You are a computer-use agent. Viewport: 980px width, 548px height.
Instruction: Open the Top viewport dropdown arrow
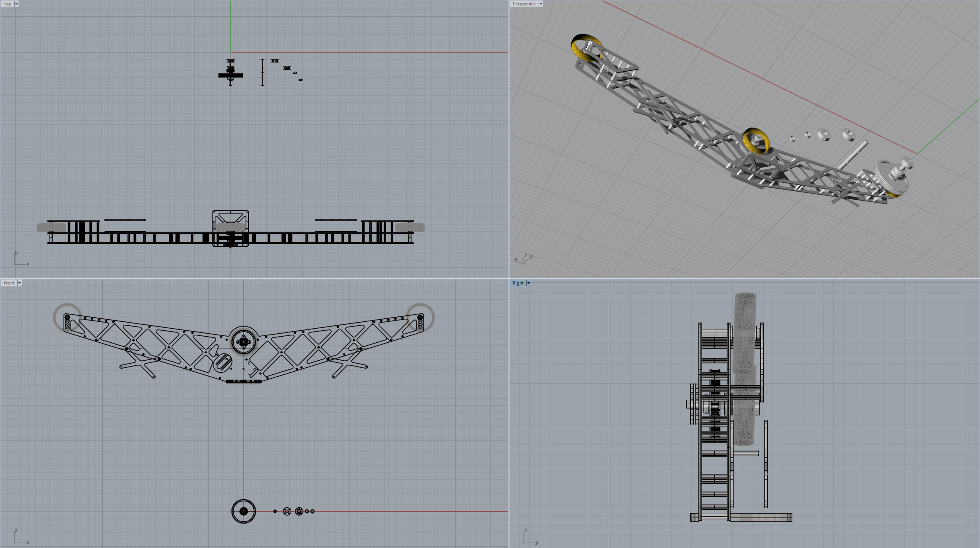point(16,4)
